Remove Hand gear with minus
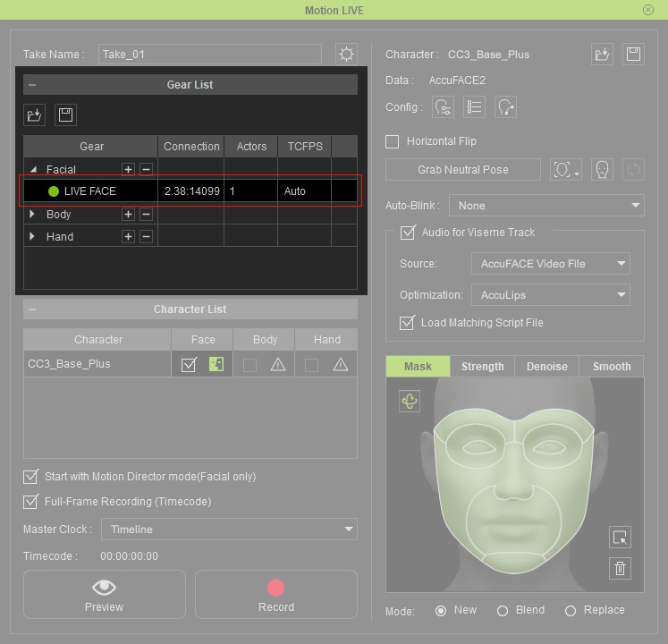The width and height of the screenshot is (668, 644). [146, 236]
